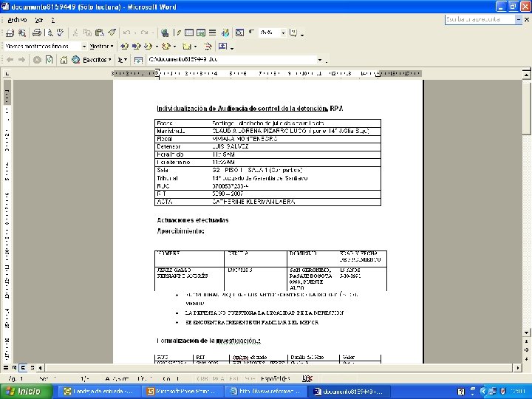Switch to Print Layout view button
Viewport: 532px width, 399px height.
tap(23, 367)
